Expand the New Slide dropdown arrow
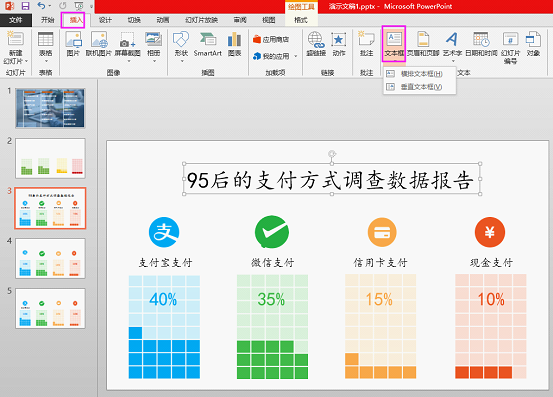 click(26, 62)
